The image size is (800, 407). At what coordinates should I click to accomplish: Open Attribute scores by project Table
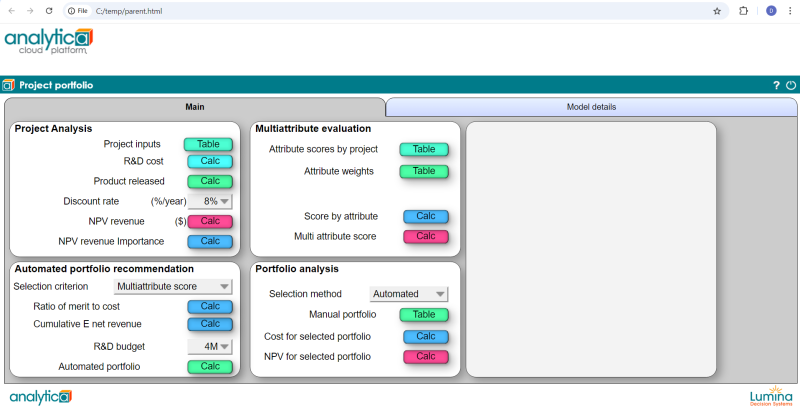coord(424,149)
